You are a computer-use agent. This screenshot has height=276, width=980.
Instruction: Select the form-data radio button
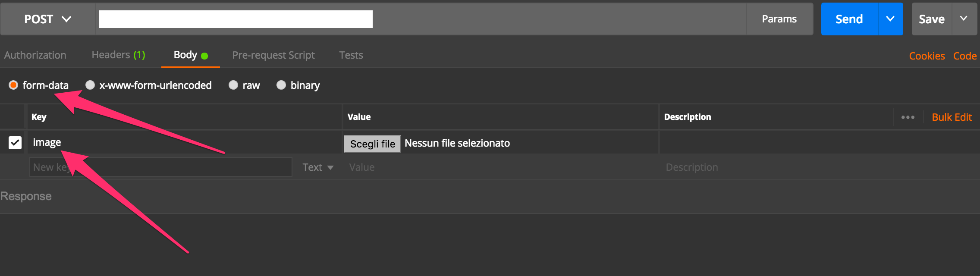13,85
